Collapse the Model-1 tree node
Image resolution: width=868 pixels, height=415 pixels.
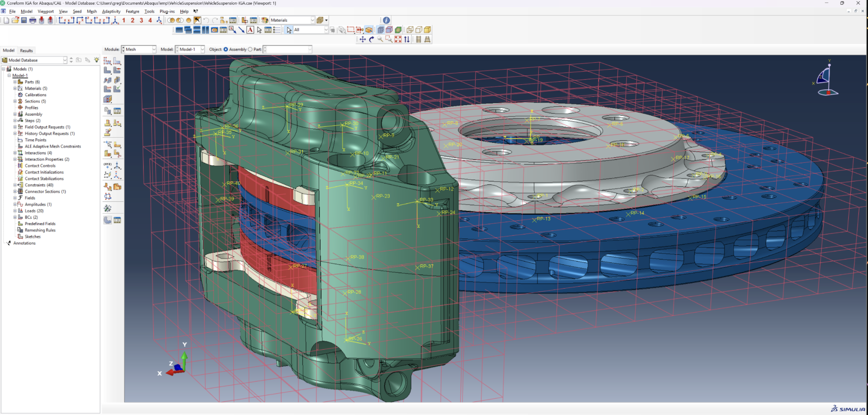pos(9,75)
